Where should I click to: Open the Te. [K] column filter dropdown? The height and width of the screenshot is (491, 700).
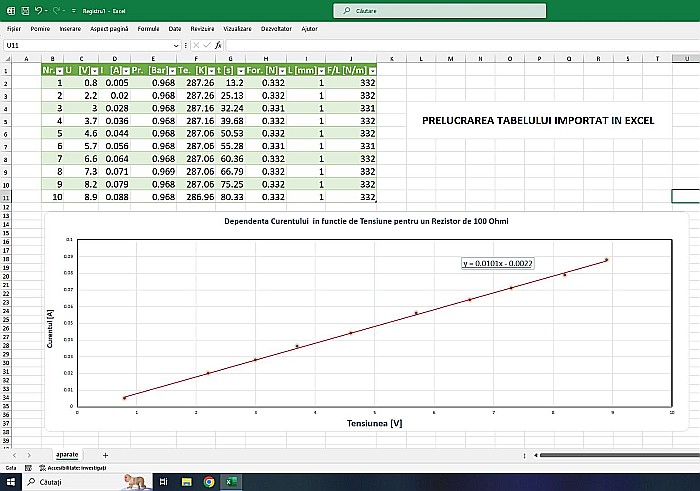click(211, 71)
